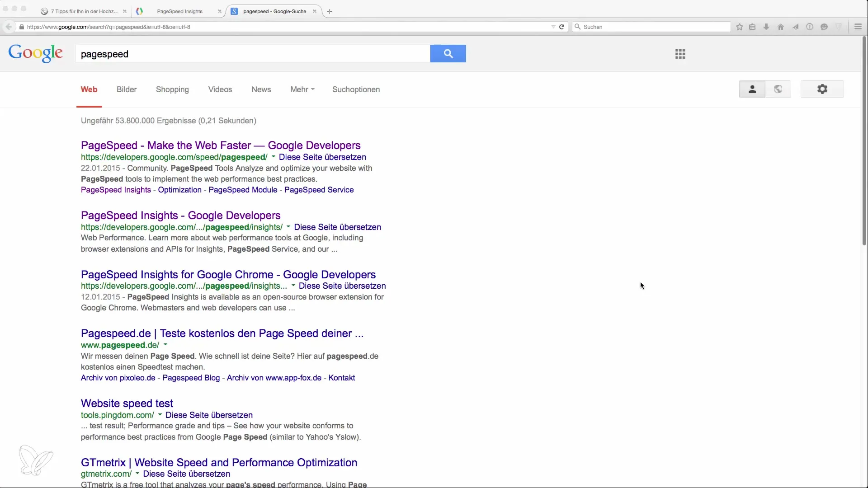This screenshot has height=488, width=868.
Task: Open Archiv von pixoleo.de sitelink
Action: tap(118, 378)
